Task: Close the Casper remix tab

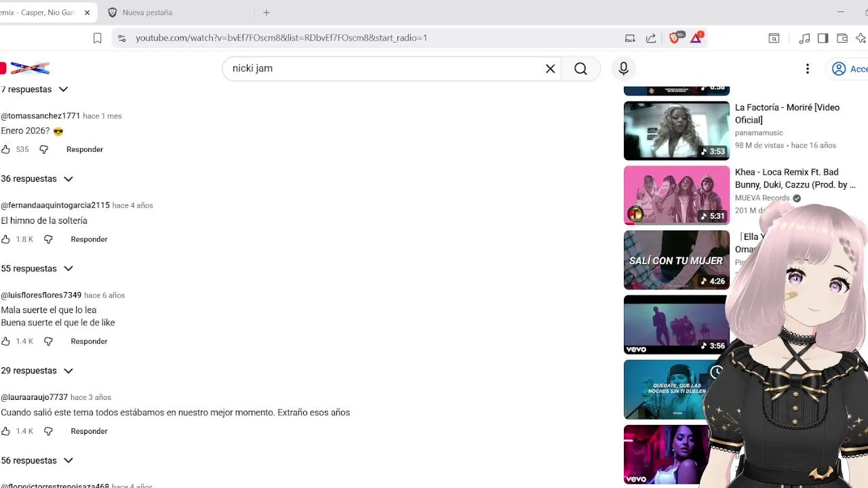Action: [87, 12]
